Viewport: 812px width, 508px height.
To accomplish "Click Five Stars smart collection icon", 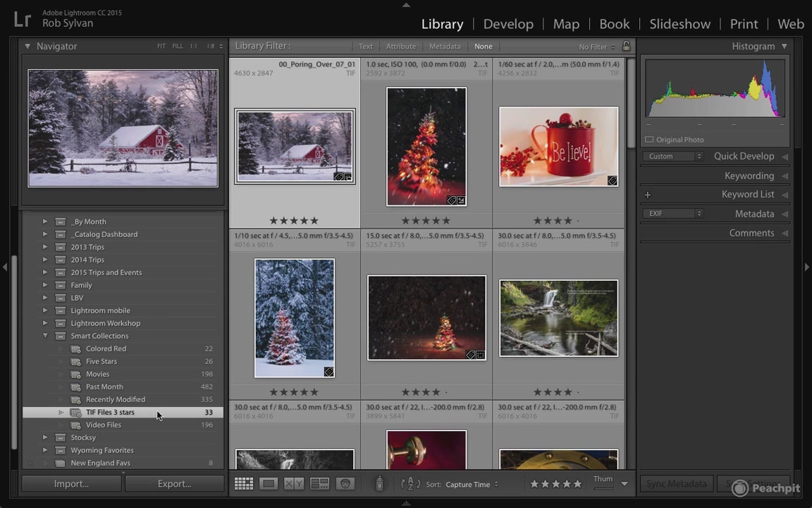I will pyautogui.click(x=75, y=362).
